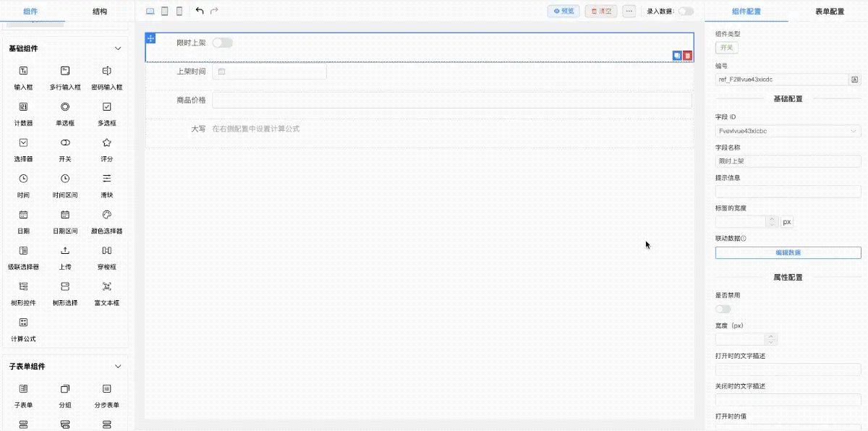Collapse the 基础组件 section

pyautogui.click(x=118, y=48)
